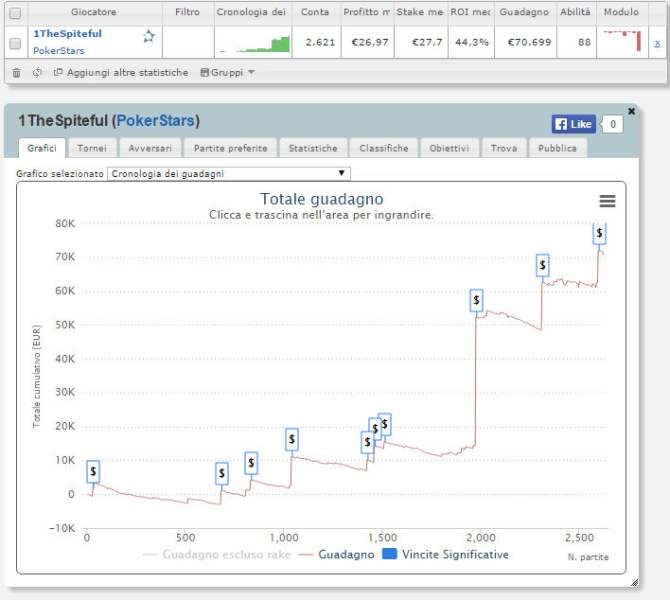Open the Partite preferite tab

(230, 148)
